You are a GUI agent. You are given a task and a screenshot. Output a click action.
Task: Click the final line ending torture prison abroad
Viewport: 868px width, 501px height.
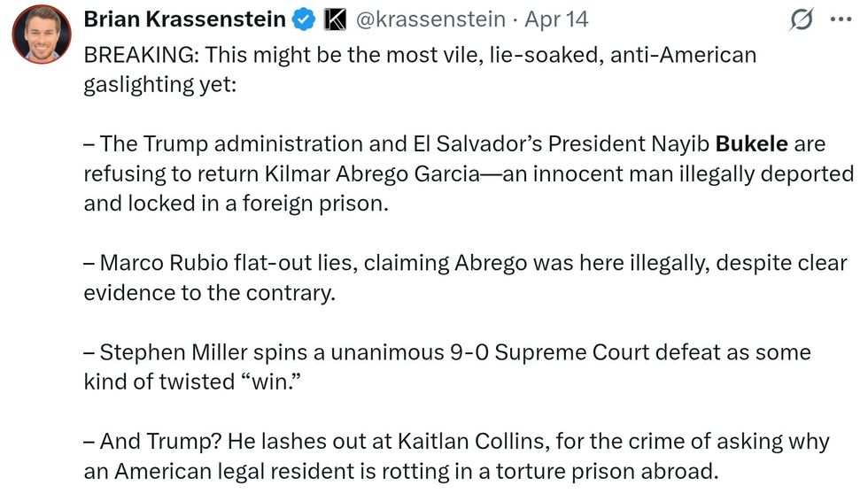(399, 472)
